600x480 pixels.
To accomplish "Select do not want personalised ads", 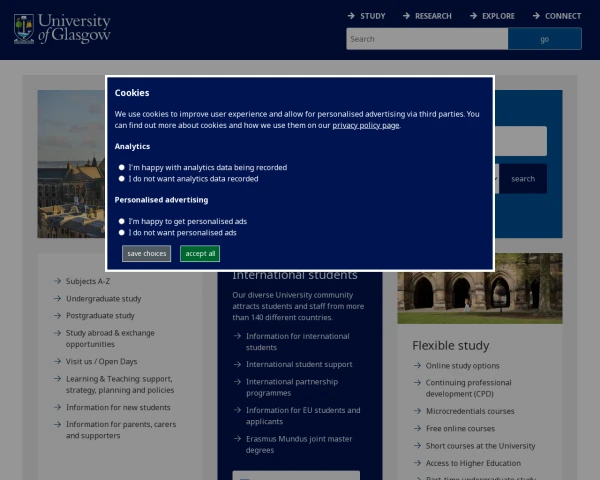I will coord(122,233).
